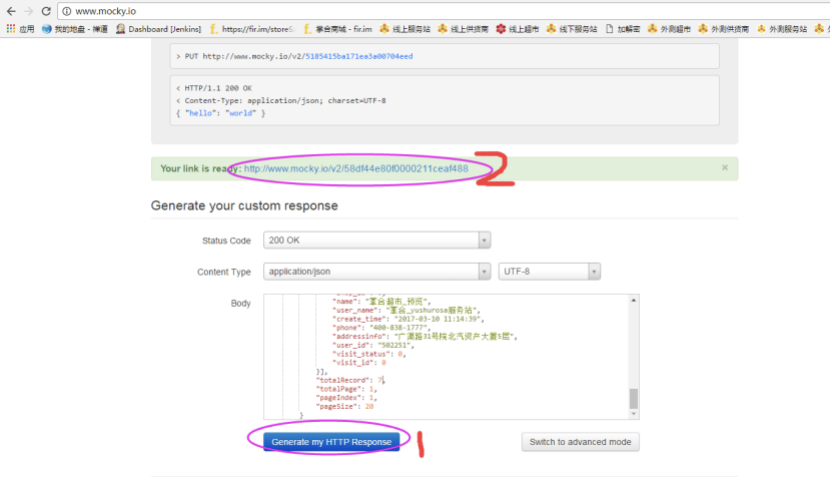Screen dimensions: 832x480
Task: Click the "user_id": "502251" line
Action: 372,345
